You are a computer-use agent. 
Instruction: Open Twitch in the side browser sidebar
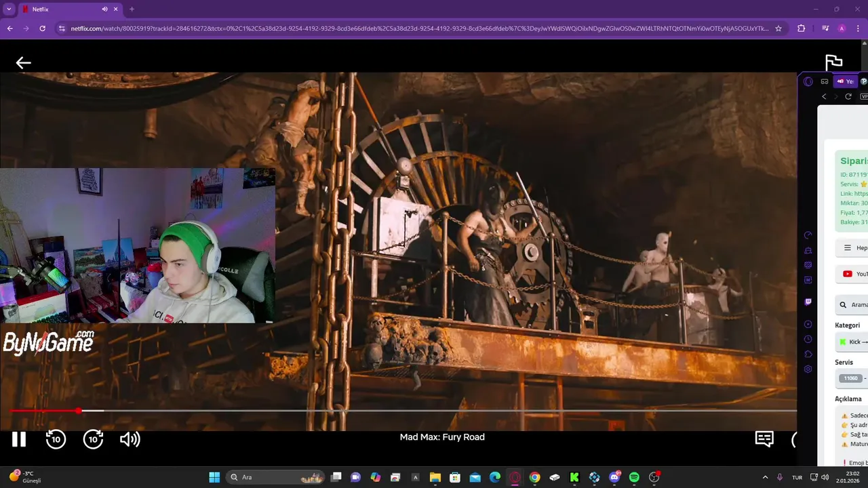808,302
